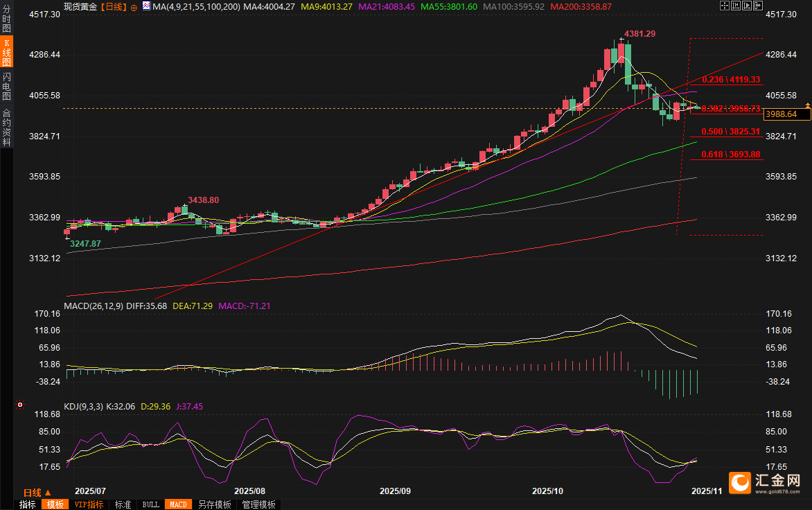Click the orange circle-plus icon beside 日线

pyautogui.click(x=134, y=6)
